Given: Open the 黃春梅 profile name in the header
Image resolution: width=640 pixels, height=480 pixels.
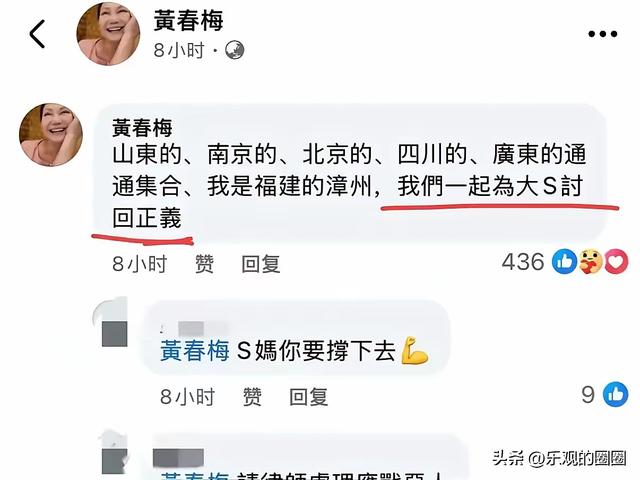Looking at the screenshot, I should [x=188, y=20].
